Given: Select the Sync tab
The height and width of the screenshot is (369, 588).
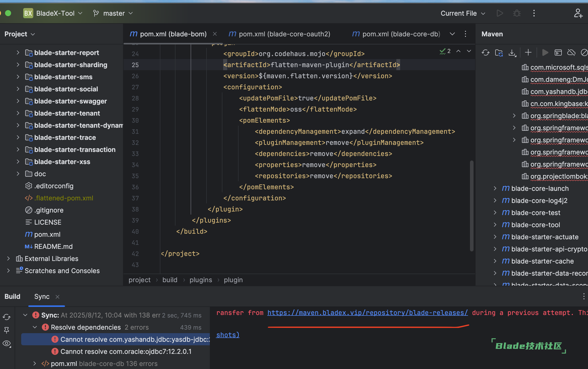Looking at the screenshot, I should (42, 297).
